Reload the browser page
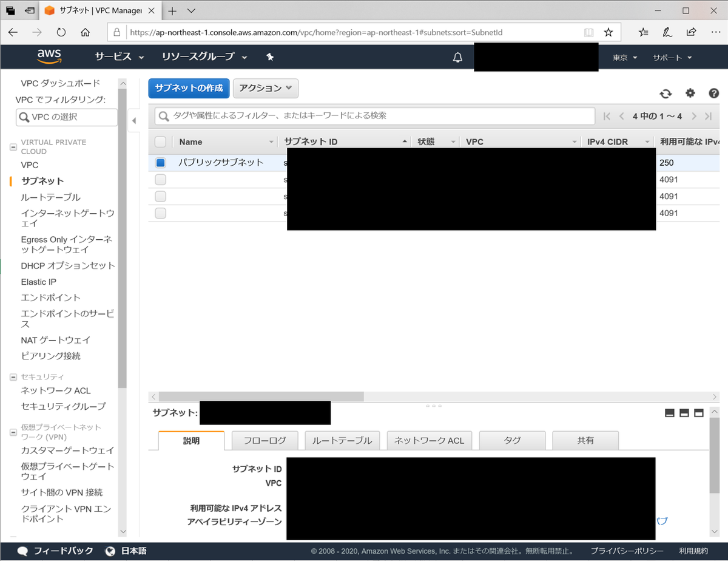Viewport: 728px width, 561px height. [x=61, y=32]
